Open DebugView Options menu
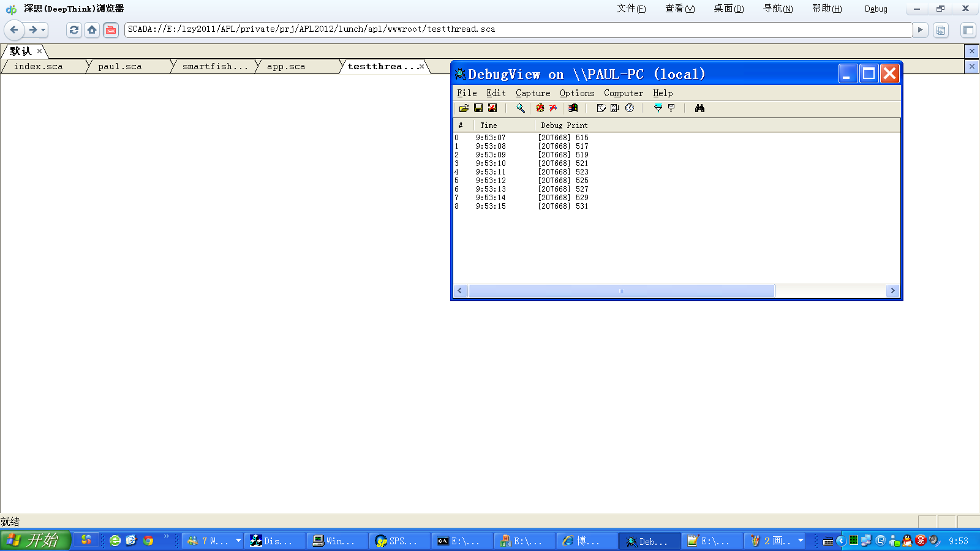Viewport: 980px width, 551px height. 577,93
